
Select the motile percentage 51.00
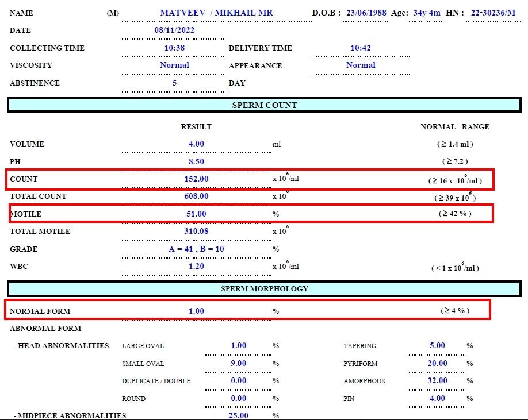pos(196,214)
